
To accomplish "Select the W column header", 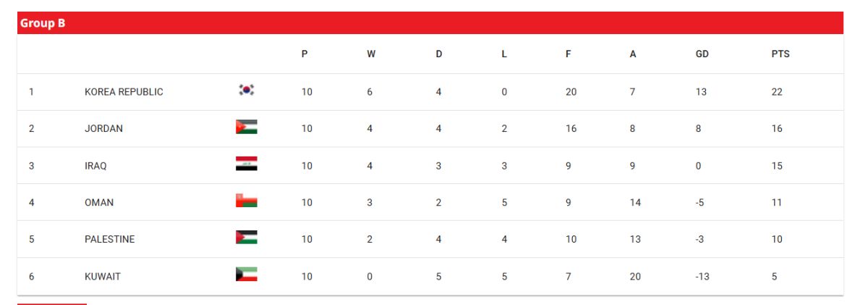I will pyautogui.click(x=371, y=54).
